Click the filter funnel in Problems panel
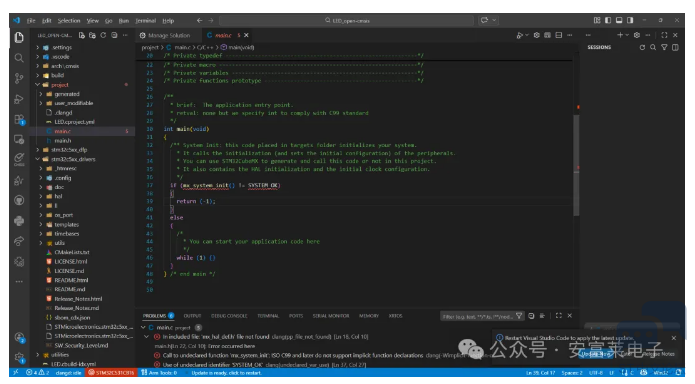This screenshot has height=384, width=695. (x=519, y=316)
